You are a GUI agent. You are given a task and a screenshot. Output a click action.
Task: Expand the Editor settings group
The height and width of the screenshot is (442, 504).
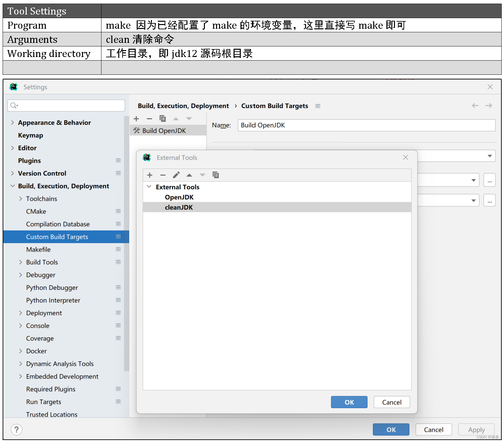[13, 148]
